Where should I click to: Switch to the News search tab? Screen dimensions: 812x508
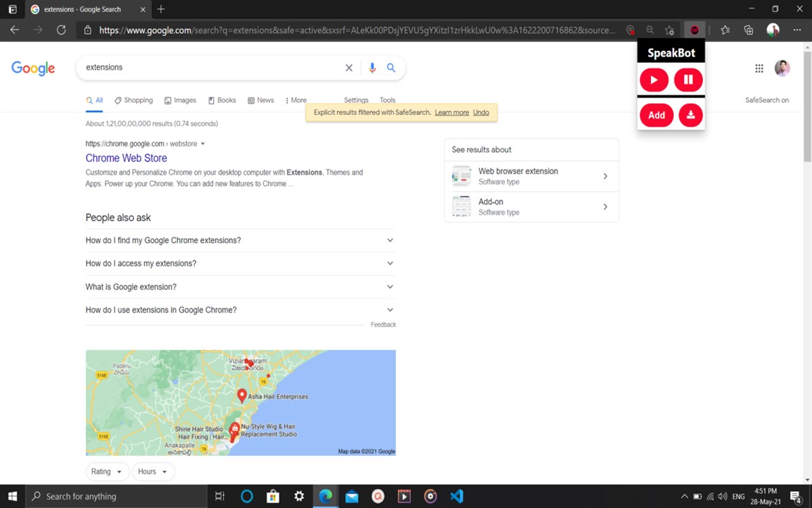[261, 100]
